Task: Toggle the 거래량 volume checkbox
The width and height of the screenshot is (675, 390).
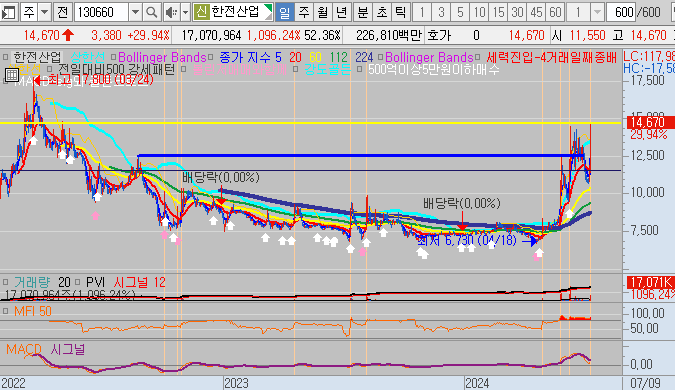Action: click(6, 282)
